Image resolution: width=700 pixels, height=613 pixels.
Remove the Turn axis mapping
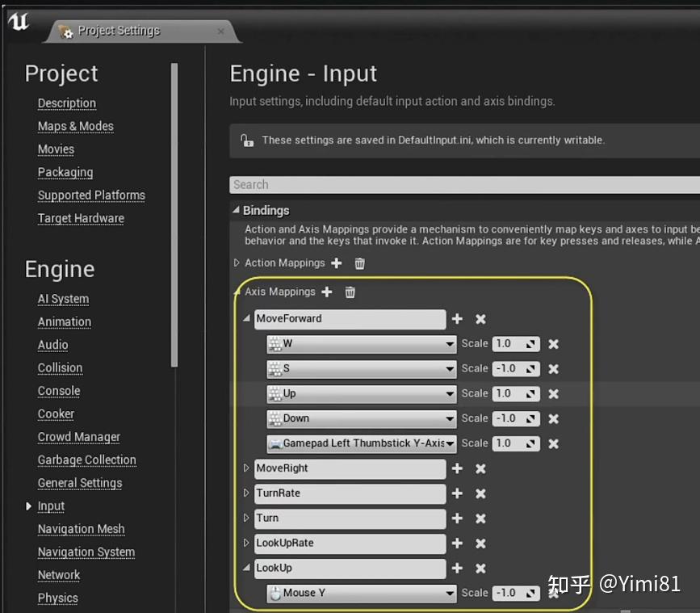pyautogui.click(x=480, y=519)
